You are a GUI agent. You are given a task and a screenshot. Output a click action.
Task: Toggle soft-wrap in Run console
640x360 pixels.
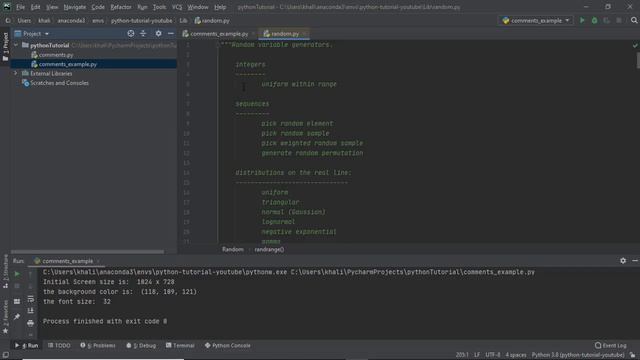point(31,299)
